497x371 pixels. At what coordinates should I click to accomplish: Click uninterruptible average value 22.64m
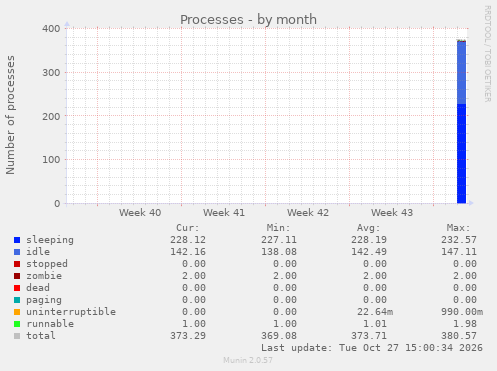(x=375, y=312)
